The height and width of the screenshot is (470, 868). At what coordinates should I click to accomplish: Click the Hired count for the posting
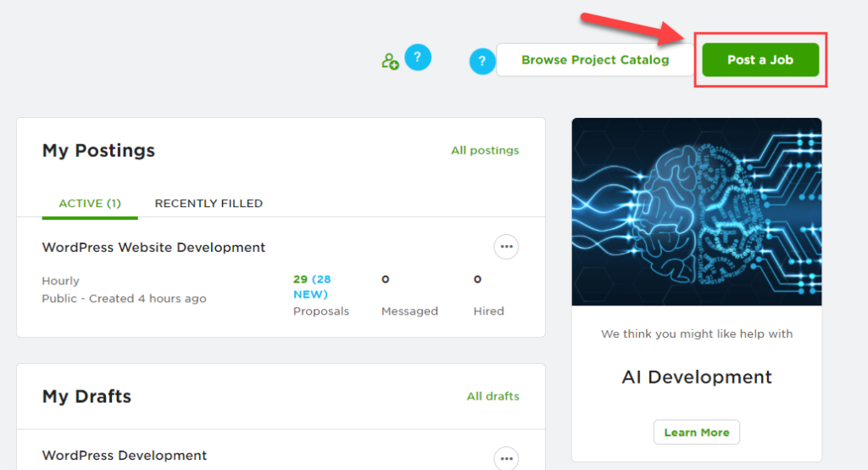pos(477,279)
